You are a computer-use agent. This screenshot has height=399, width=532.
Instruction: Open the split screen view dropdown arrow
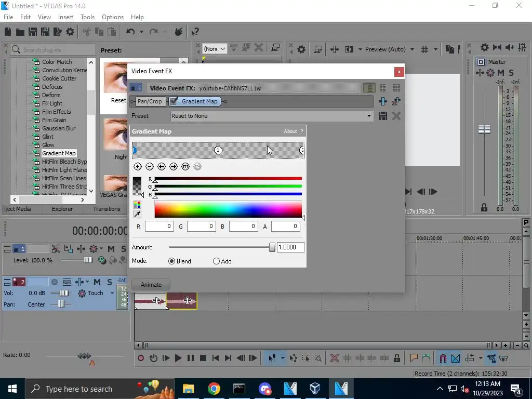click(360, 49)
